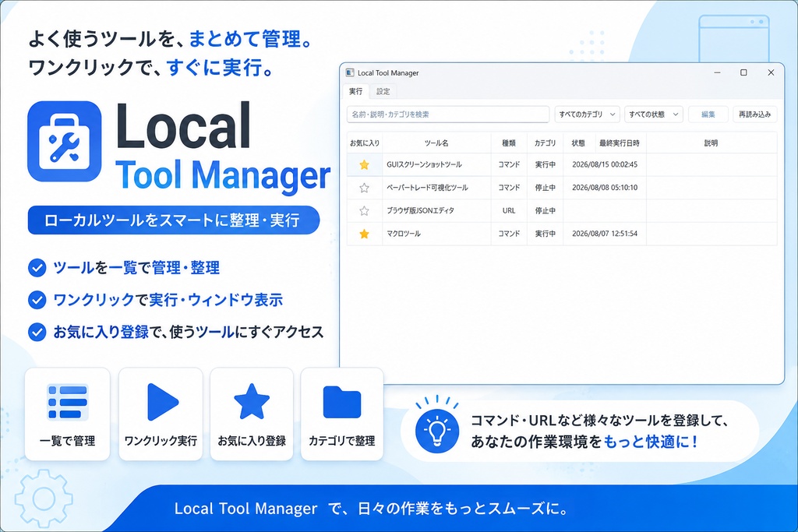The image size is (798, 532).
Task: Toggle favorite star for ブラウザ版JSONエディタ
Action: pyautogui.click(x=365, y=210)
